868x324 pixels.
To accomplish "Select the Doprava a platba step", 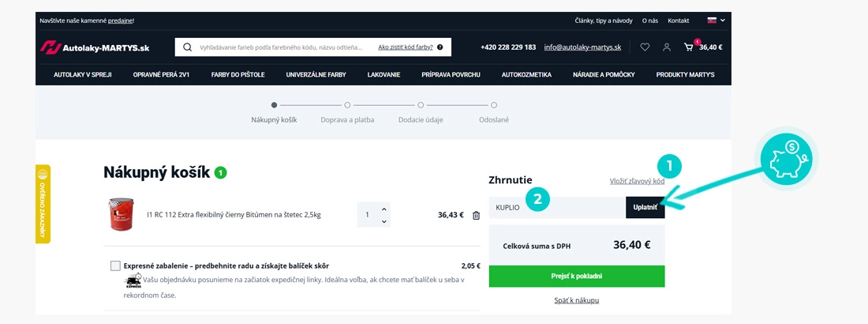I will tap(347, 113).
